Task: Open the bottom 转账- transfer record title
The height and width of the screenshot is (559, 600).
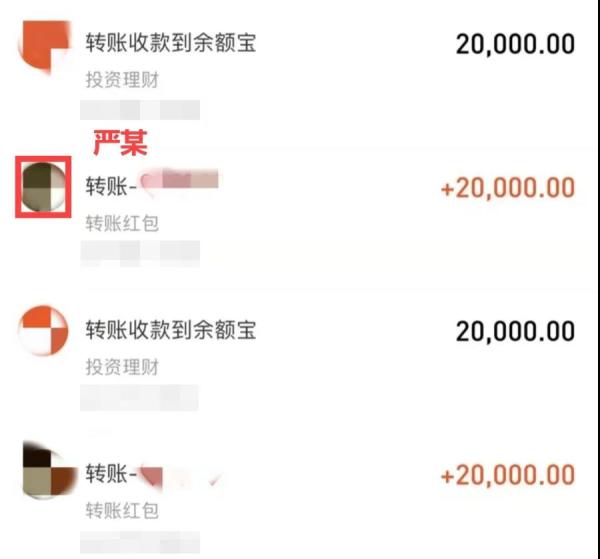Action: pos(111,474)
